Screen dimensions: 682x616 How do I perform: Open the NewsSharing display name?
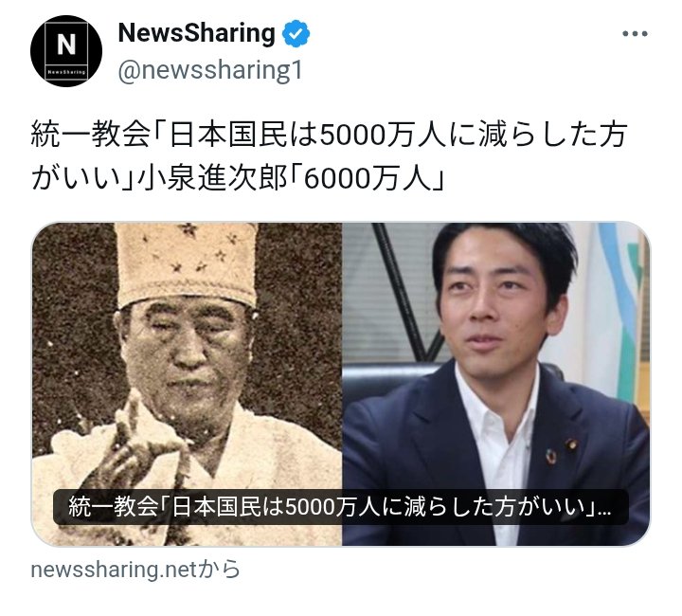(x=197, y=33)
